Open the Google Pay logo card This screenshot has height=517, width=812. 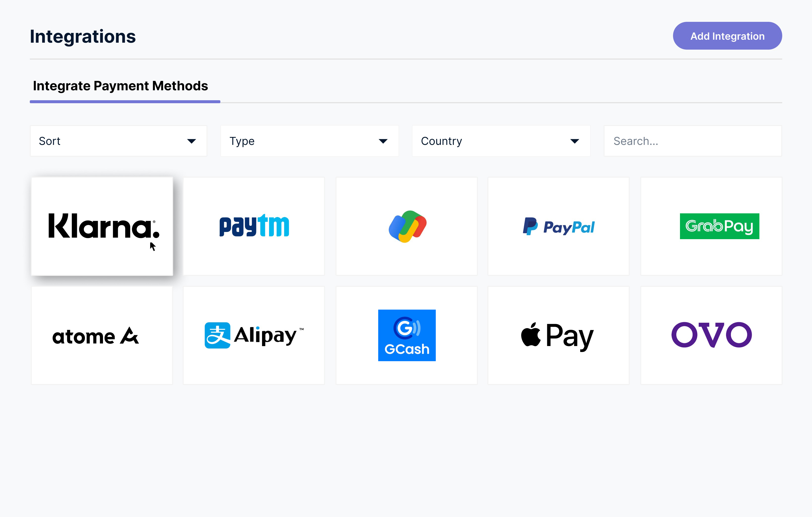pos(407,226)
